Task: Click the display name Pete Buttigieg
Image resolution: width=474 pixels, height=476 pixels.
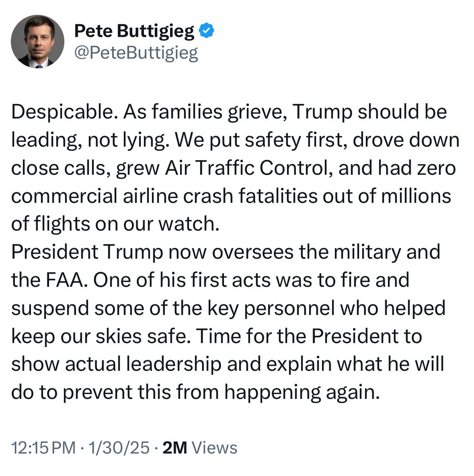Action: (x=134, y=31)
